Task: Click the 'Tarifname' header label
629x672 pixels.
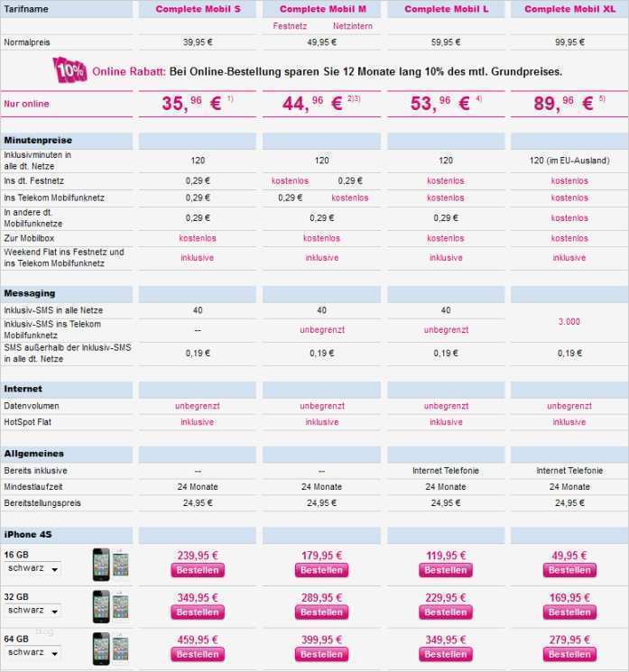Action: pyautogui.click(x=26, y=9)
